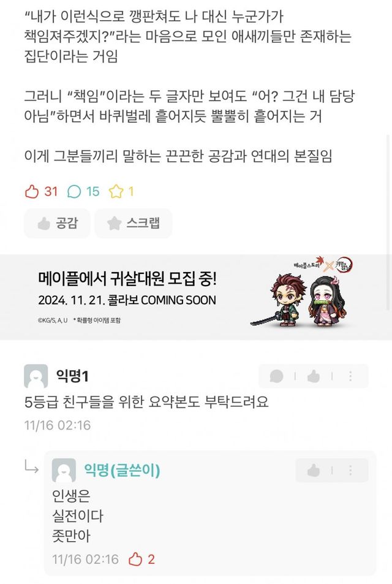Click the 익명1 commenter name

pyautogui.click(x=72, y=376)
